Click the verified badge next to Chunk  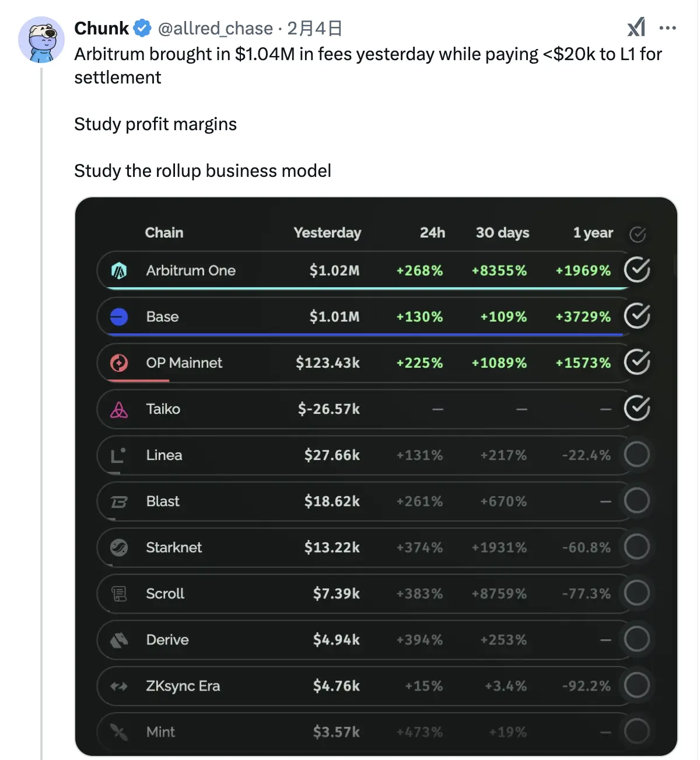click(142, 27)
